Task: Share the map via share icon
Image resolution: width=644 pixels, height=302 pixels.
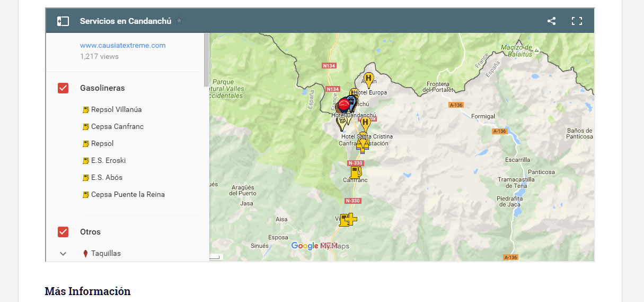Action: (551, 21)
